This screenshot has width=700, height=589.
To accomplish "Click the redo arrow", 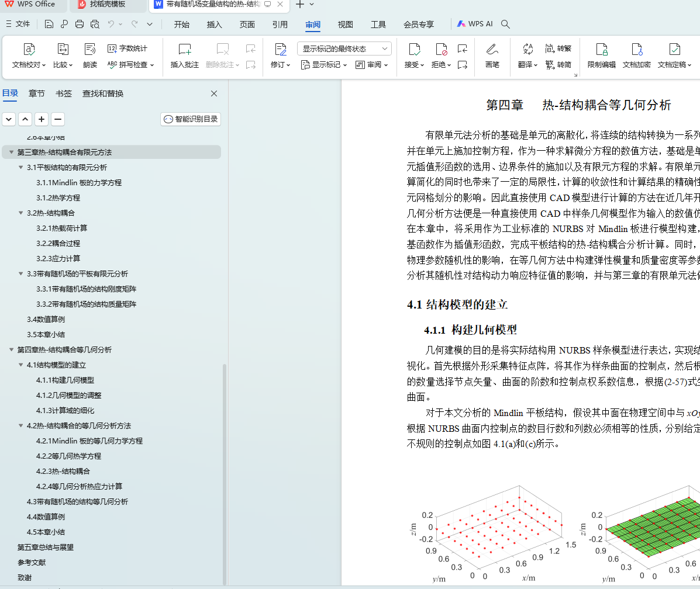I will (x=135, y=24).
